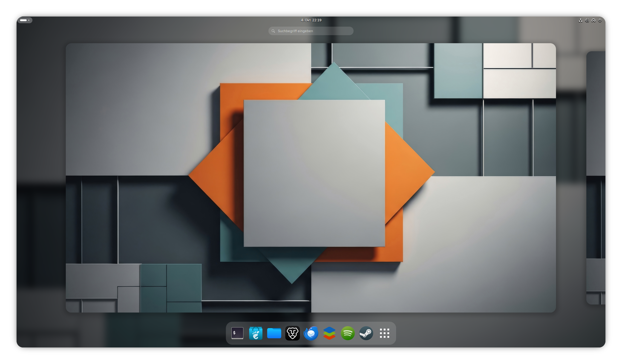The height and width of the screenshot is (364, 622).
Task: Select the current workspace thumbnail
Action: point(311,178)
